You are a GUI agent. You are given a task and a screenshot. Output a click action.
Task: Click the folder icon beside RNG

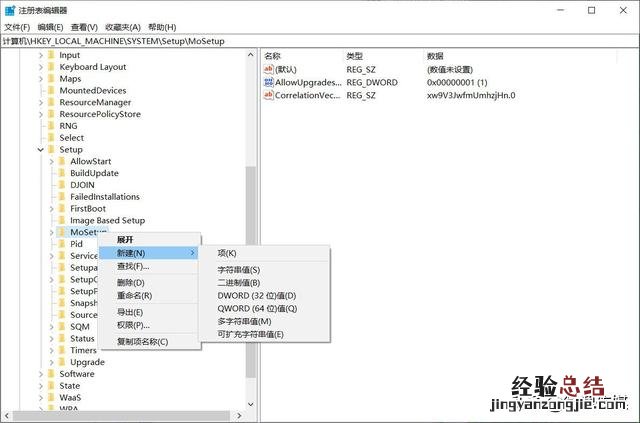pyautogui.click(x=51, y=126)
